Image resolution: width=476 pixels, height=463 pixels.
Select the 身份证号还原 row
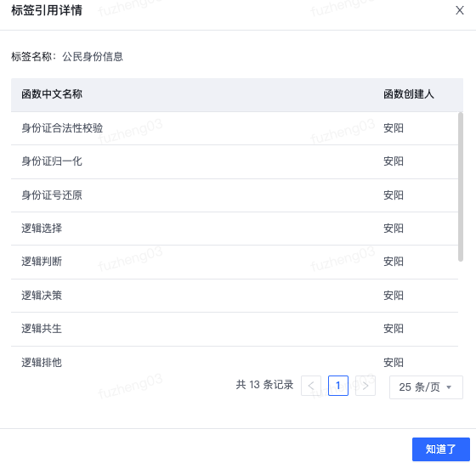235,195
